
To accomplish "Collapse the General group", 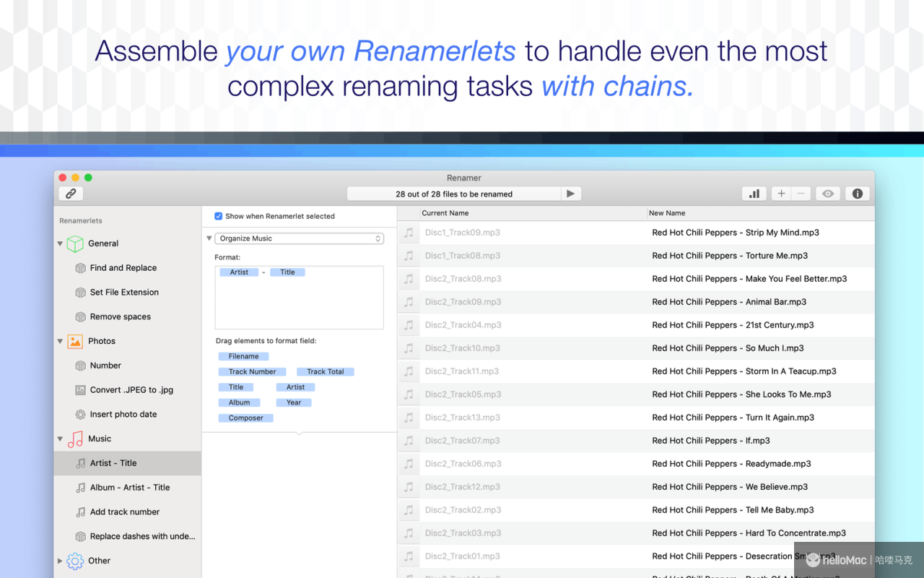I will click(60, 244).
